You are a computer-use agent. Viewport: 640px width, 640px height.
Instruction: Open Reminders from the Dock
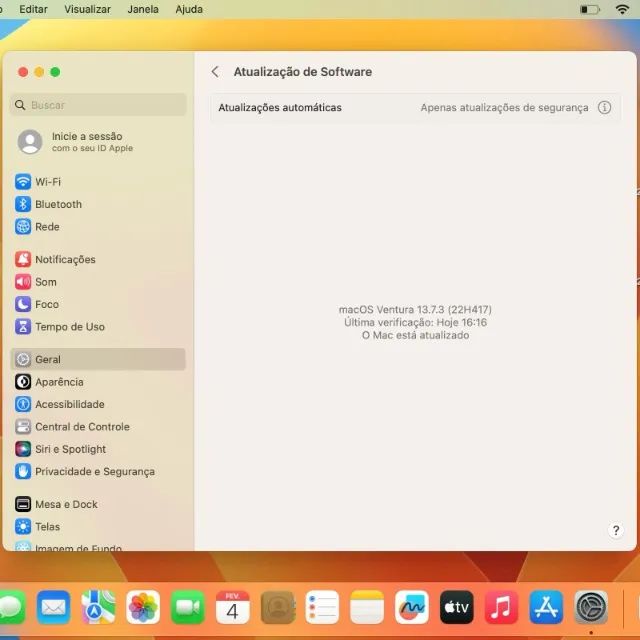pyautogui.click(x=322, y=607)
